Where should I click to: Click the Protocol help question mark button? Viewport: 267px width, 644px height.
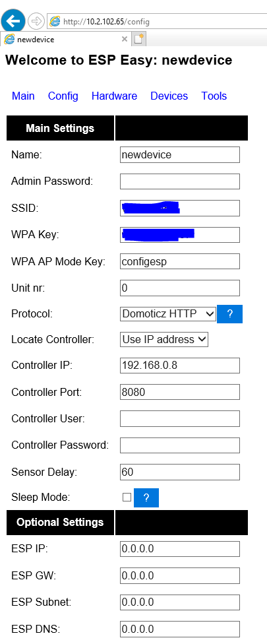point(229,314)
